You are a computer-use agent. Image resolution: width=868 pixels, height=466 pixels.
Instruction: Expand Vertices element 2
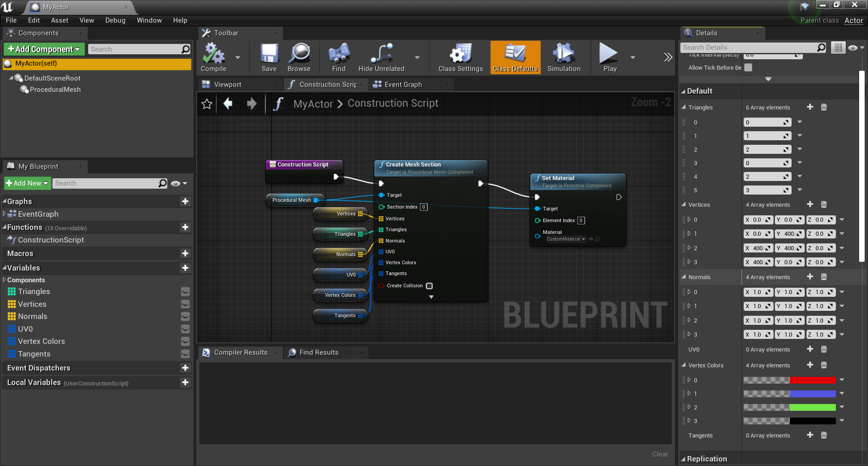(x=689, y=248)
